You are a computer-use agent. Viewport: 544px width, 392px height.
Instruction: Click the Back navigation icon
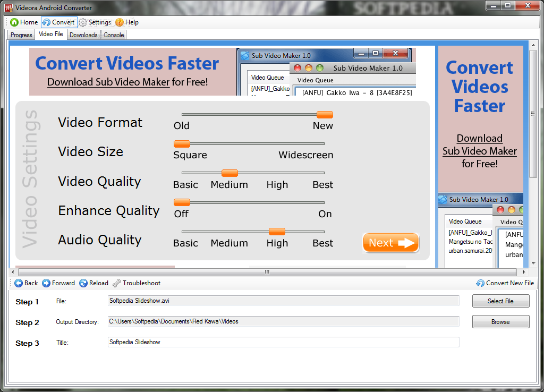tap(19, 283)
